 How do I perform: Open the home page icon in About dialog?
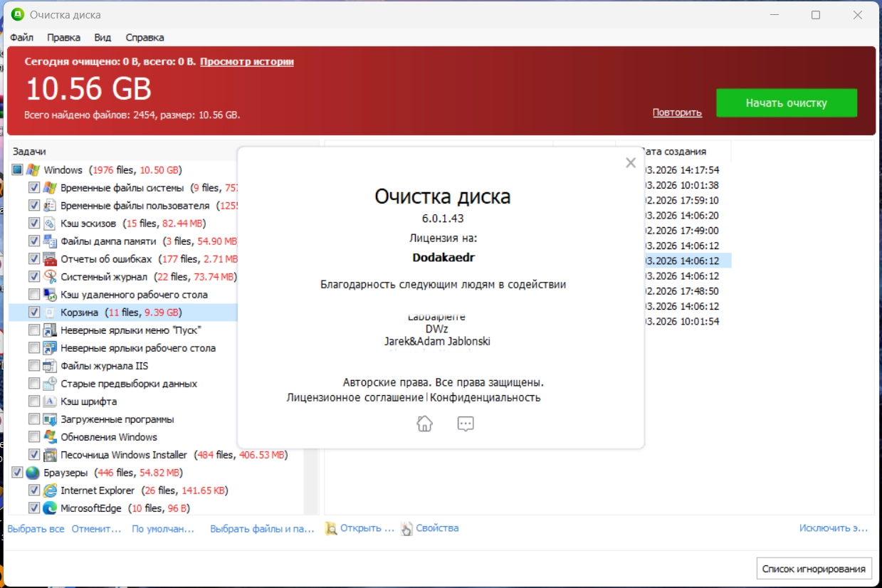click(424, 424)
